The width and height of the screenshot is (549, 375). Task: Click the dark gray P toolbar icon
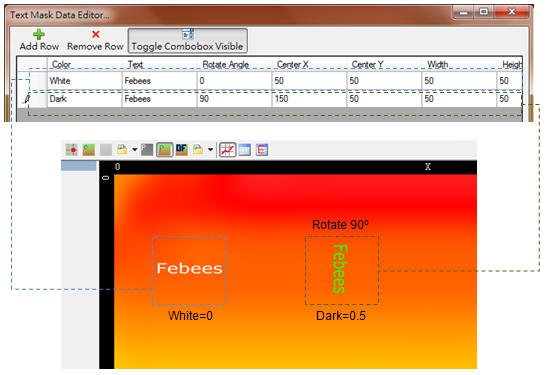pyautogui.click(x=147, y=150)
